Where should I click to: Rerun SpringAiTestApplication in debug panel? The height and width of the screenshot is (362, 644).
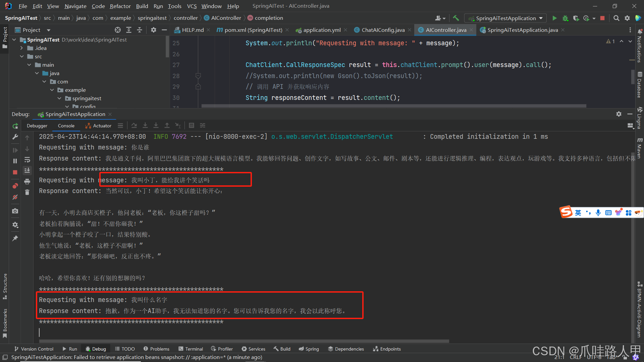[x=15, y=126]
